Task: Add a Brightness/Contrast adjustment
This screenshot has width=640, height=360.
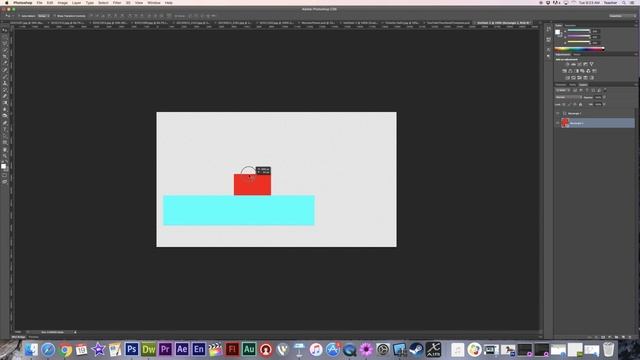Action: point(567,64)
